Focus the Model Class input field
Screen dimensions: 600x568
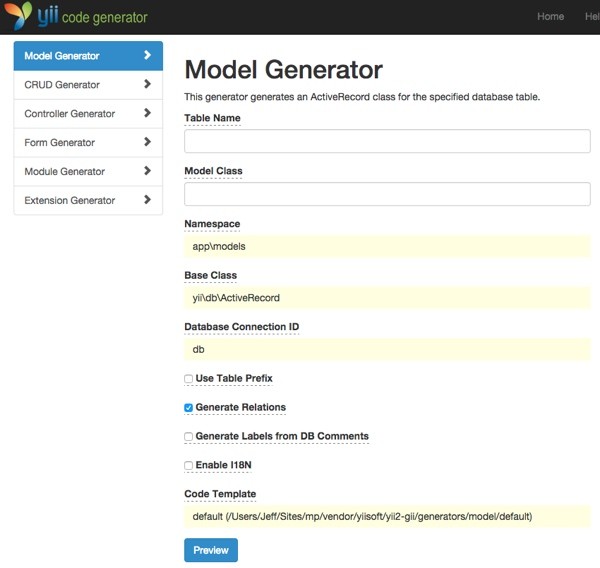(387, 194)
